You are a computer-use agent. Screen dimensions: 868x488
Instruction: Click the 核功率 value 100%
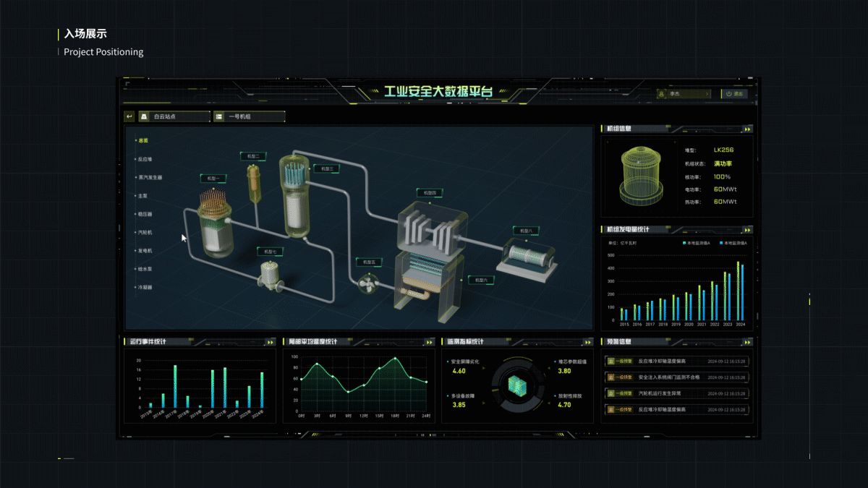(x=722, y=176)
